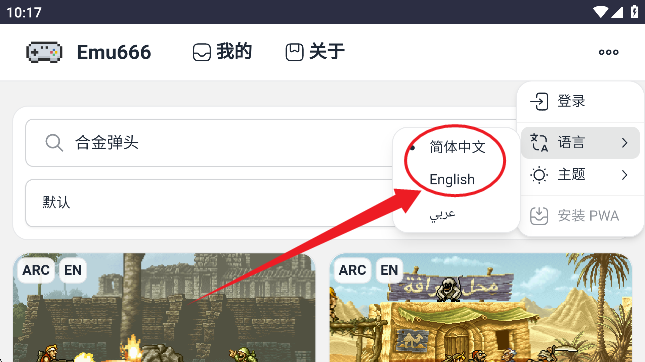Open the three-dot more options menu
Viewport: 645px width, 362px height.
click(x=608, y=52)
